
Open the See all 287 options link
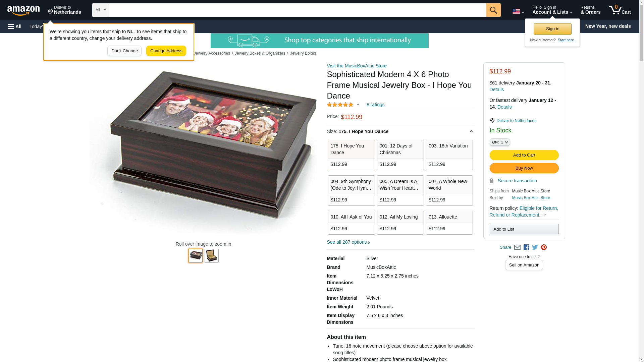[348, 242]
